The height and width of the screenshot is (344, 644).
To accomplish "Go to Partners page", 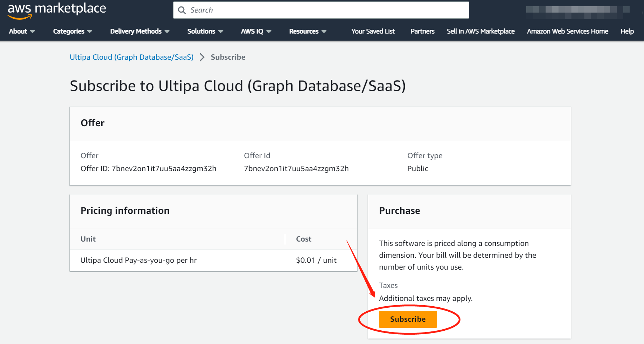I will tap(422, 31).
